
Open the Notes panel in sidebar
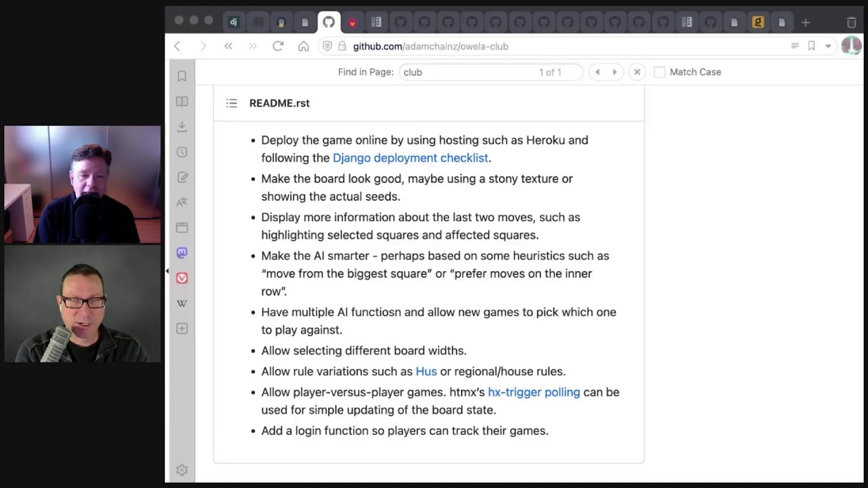(x=182, y=178)
